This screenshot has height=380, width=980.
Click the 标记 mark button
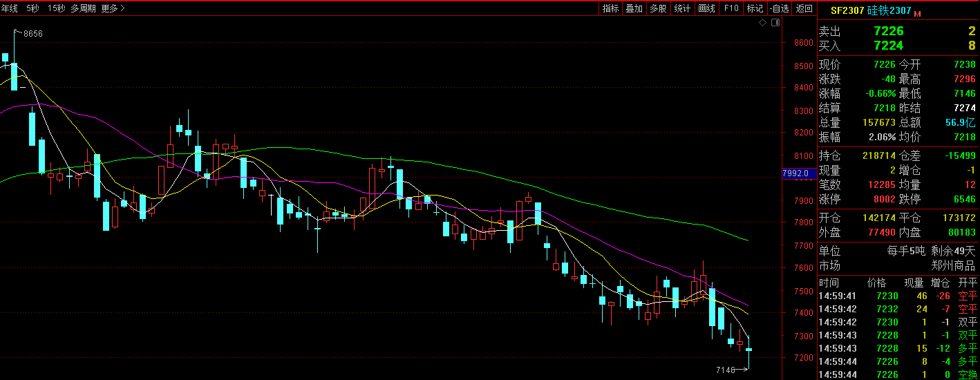click(755, 8)
